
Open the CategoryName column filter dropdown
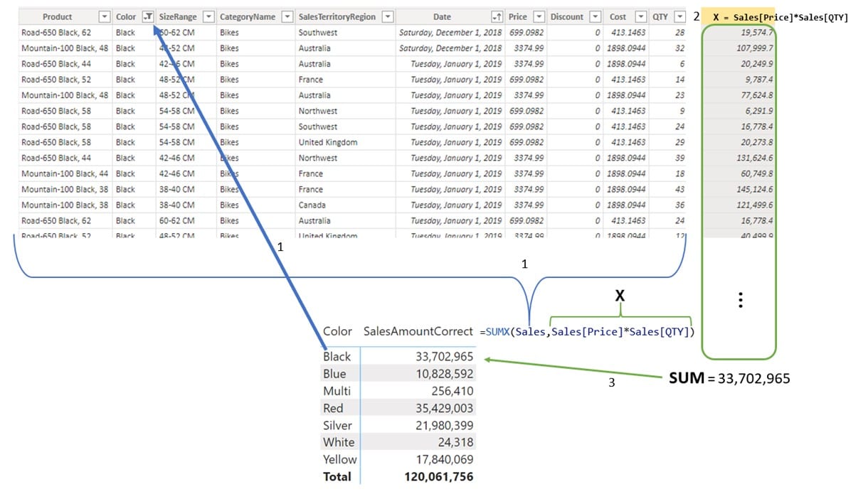pyautogui.click(x=287, y=16)
